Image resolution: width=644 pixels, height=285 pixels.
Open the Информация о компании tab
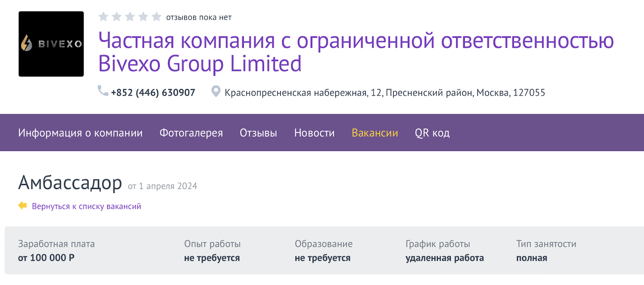point(80,133)
